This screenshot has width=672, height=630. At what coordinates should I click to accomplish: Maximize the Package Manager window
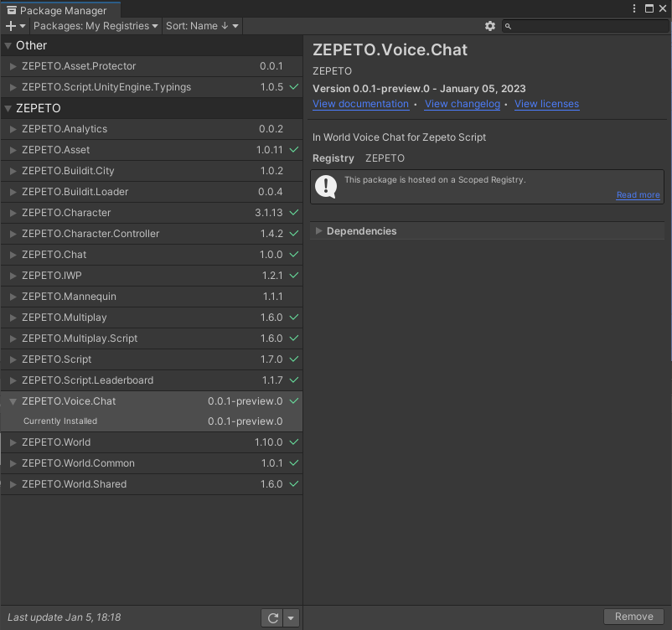coord(649,8)
